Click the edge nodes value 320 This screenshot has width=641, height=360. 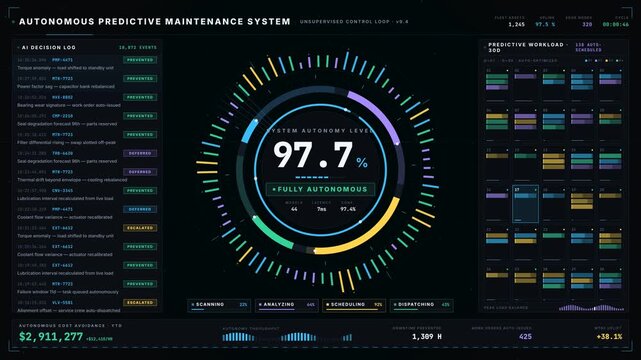click(x=587, y=25)
